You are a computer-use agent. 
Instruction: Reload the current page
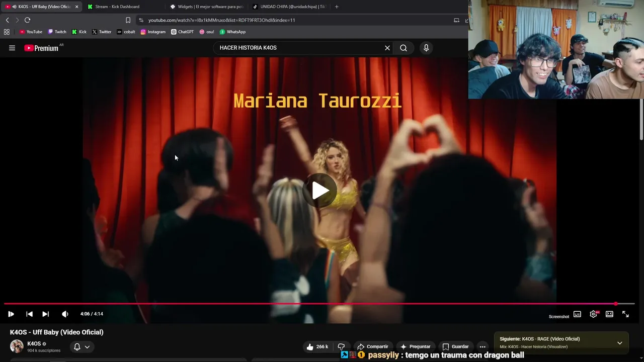27,20
